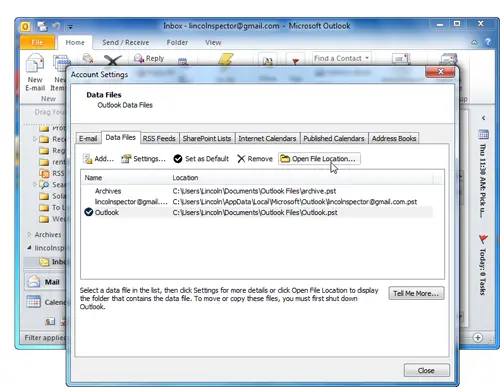Open the SharePoint Lists tab

pos(207,139)
